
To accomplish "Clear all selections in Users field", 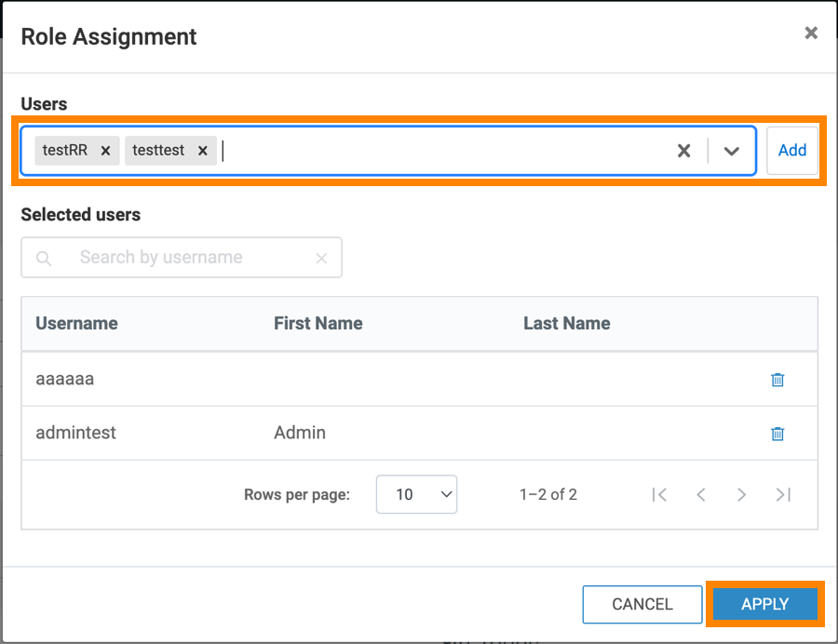I will [683, 151].
